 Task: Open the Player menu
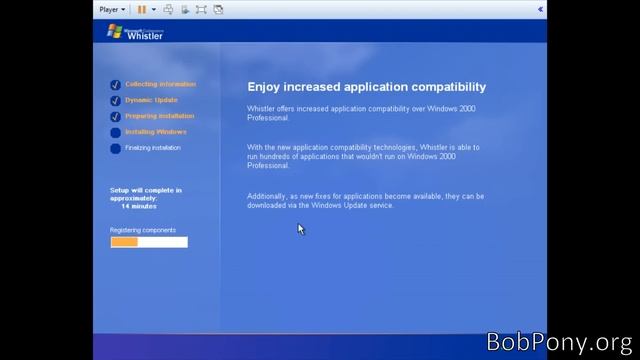[x=112, y=9]
